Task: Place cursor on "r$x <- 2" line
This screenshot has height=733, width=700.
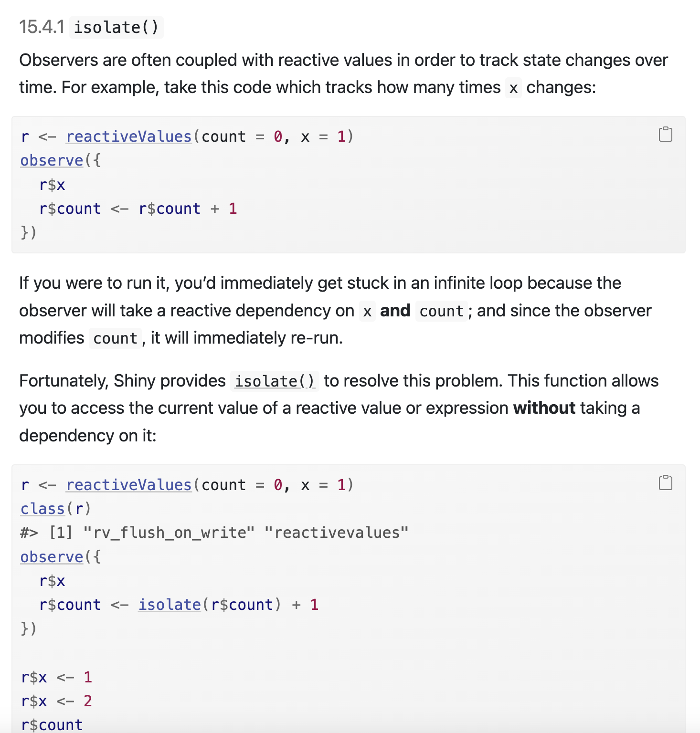Action: coord(56,701)
